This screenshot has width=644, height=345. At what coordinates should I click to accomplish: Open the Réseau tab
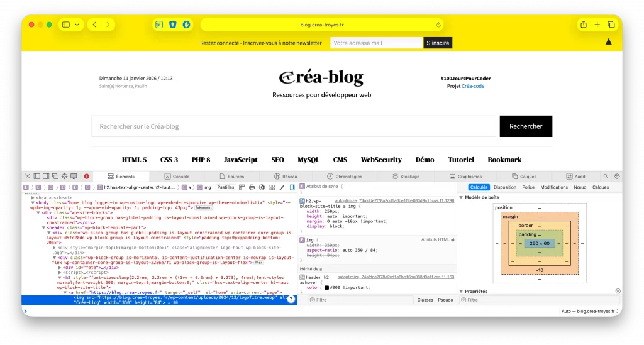pos(286,177)
